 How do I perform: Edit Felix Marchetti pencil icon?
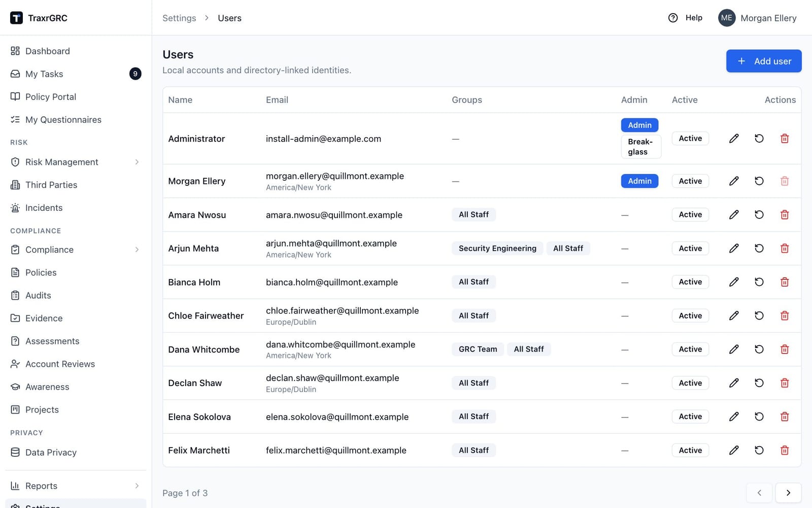(x=734, y=450)
